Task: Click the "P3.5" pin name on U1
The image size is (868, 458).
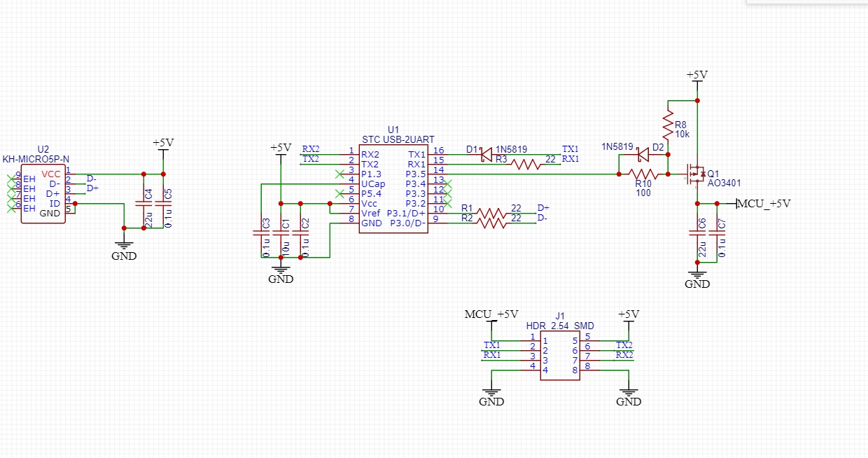Action: (x=415, y=174)
